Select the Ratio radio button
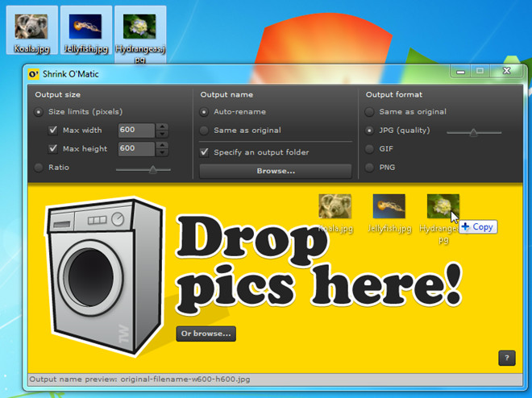 [39, 167]
